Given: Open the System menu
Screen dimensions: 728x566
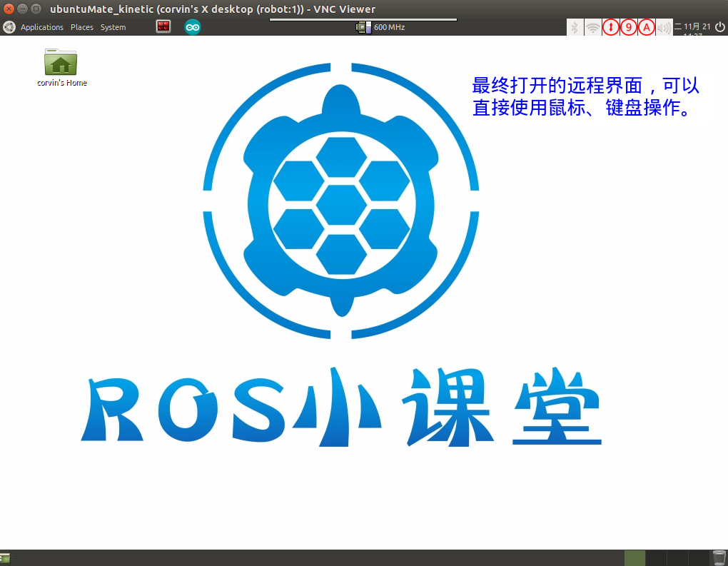Looking at the screenshot, I should point(113,27).
